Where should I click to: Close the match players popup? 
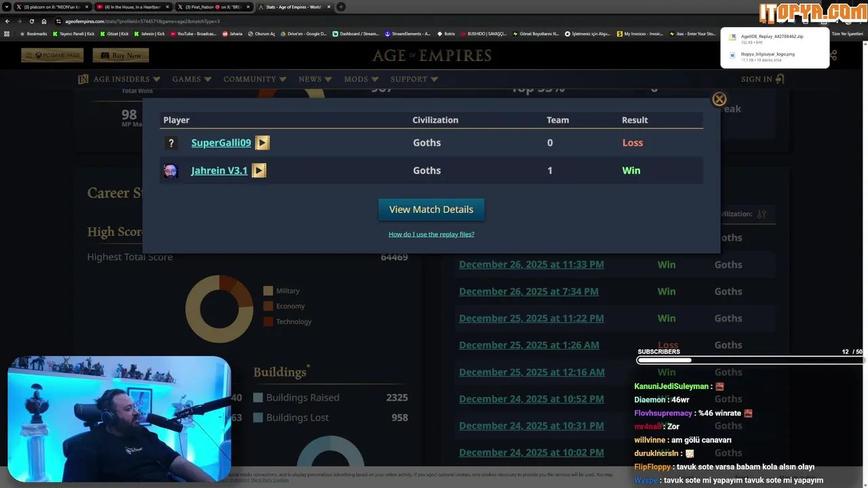click(x=719, y=100)
